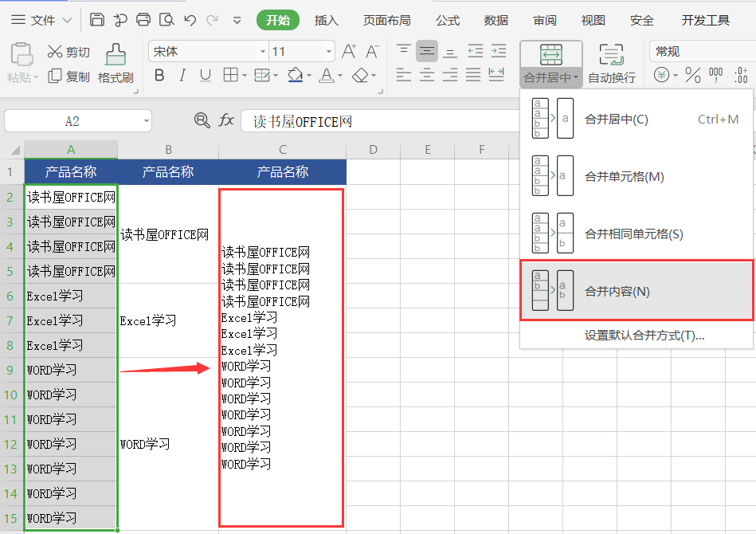Choose 合并相同单元格(S) menu option
Image resolution: width=756 pixels, height=534 pixels.
(x=637, y=234)
